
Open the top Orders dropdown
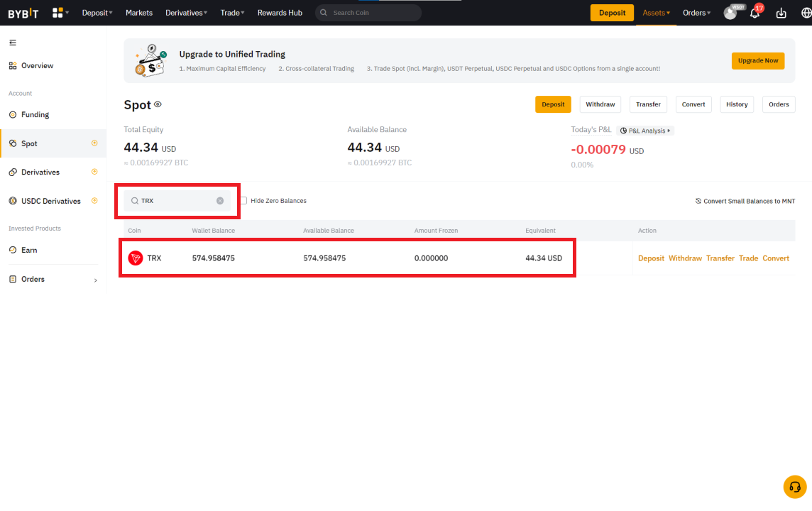(696, 13)
